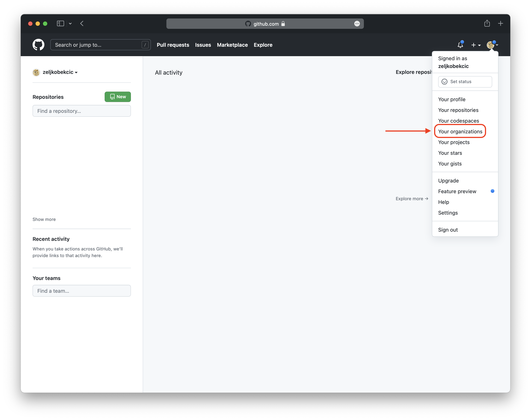This screenshot has width=531, height=420.
Task: Open a new Safari tab
Action: pyautogui.click(x=500, y=24)
